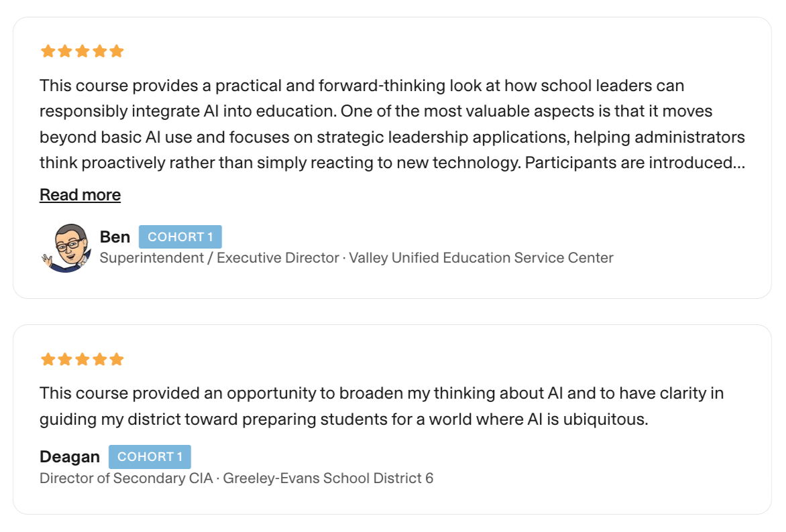Click the fourth star in Deagan's review rating
The height and width of the screenshot is (532, 786).
click(99, 359)
